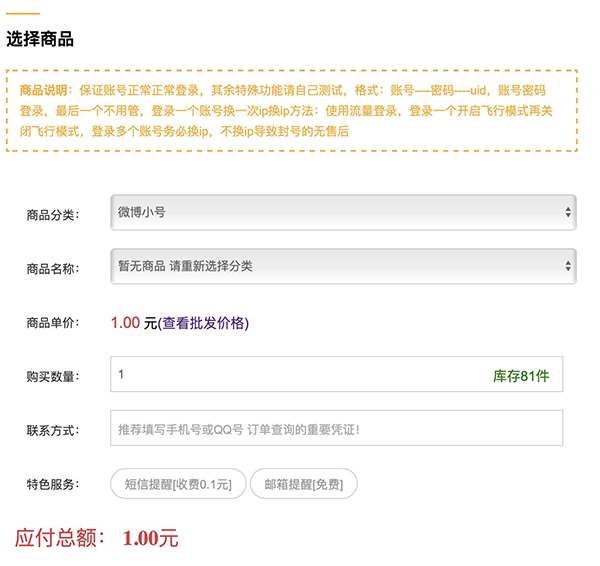Click the 联系方式 field label

coord(52,431)
